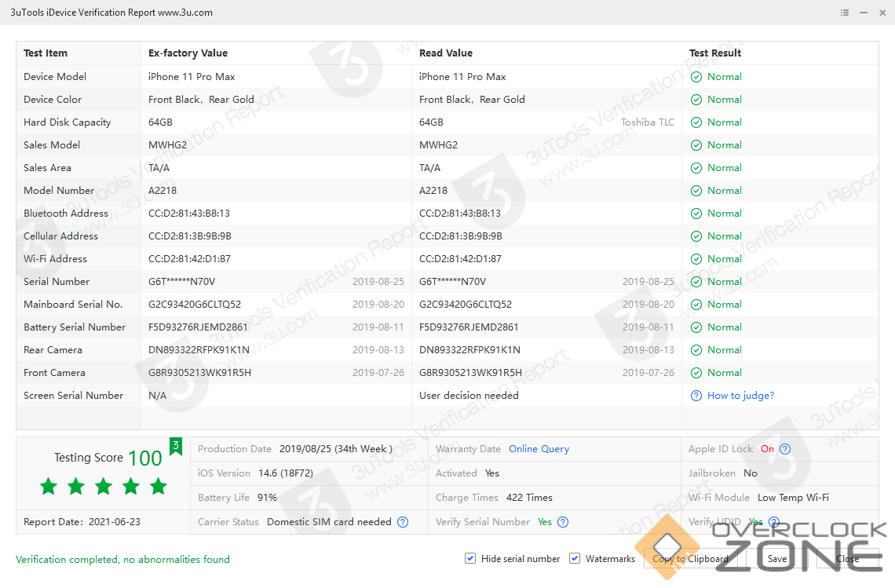The width and height of the screenshot is (895, 588).
Task: Open the Online Query warranty link
Action: tap(539, 449)
